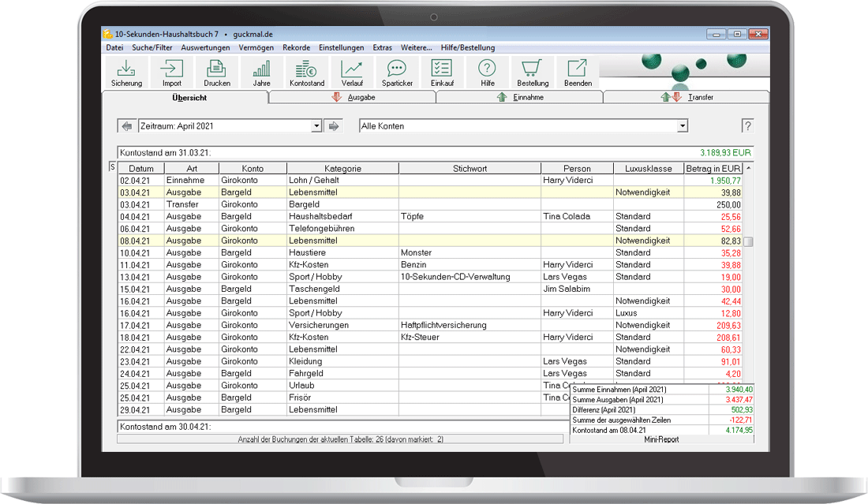Select the Fahrgeld row

pyautogui.click(x=429, y=373)
